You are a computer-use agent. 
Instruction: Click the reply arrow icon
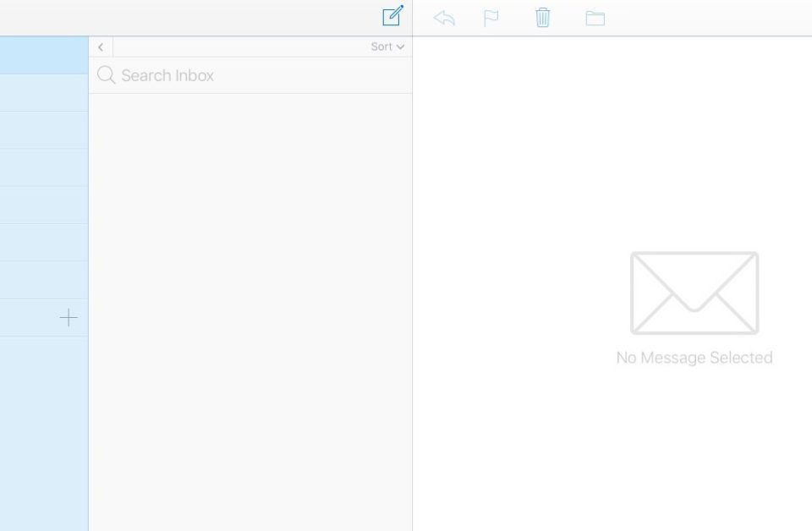[444, 18]
